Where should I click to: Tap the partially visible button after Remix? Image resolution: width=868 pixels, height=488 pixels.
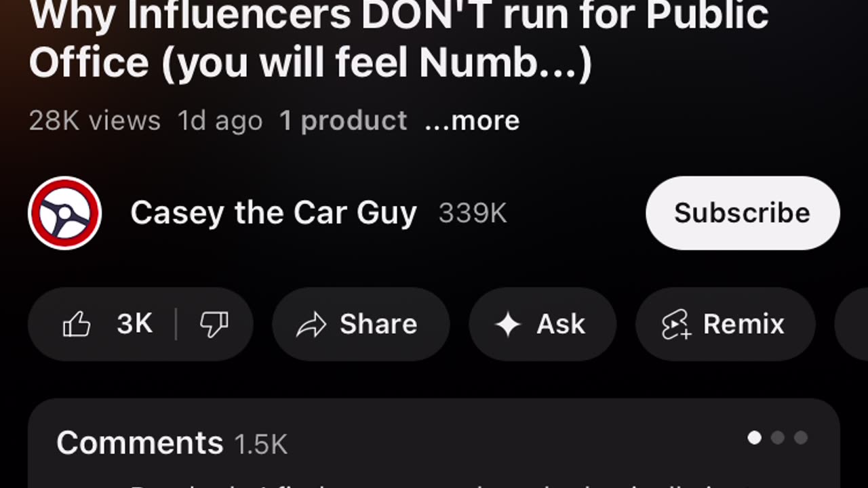click(x=853, y=325)
